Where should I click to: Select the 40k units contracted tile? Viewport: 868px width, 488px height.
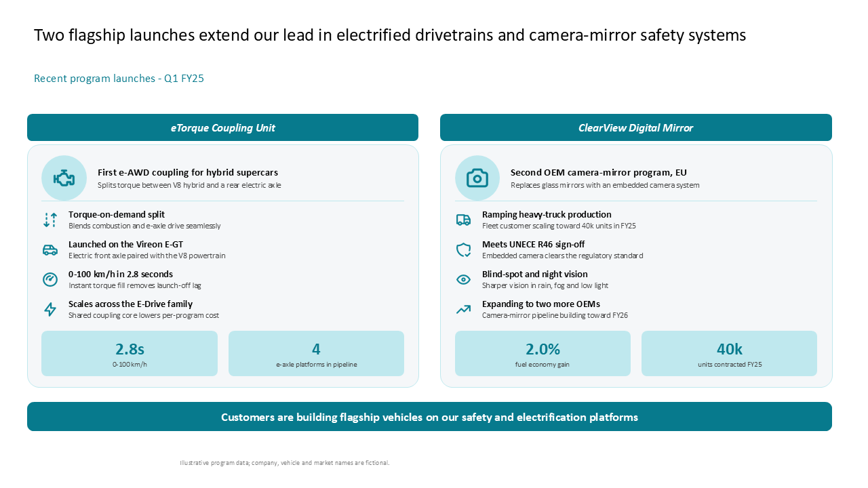pyautogui.click(x=729, y=353)
